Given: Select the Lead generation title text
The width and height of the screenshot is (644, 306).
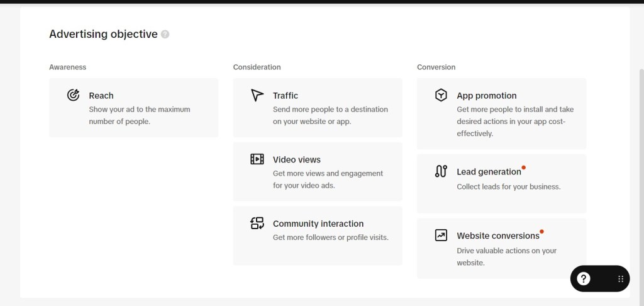Looking at the screenshot, I should (x=489, y=172).
